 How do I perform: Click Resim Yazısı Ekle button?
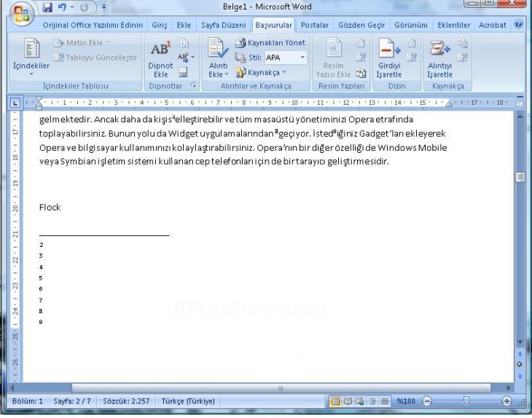tap(334, 58)
